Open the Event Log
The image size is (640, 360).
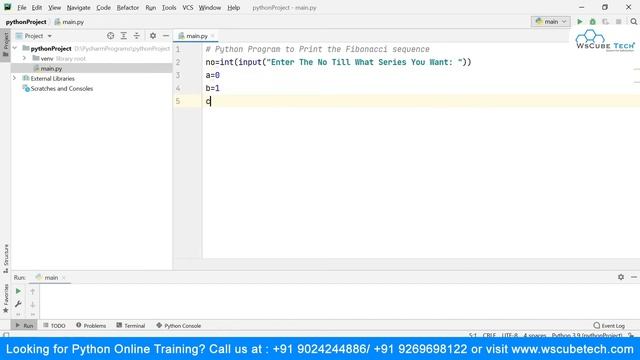(609, 326)
